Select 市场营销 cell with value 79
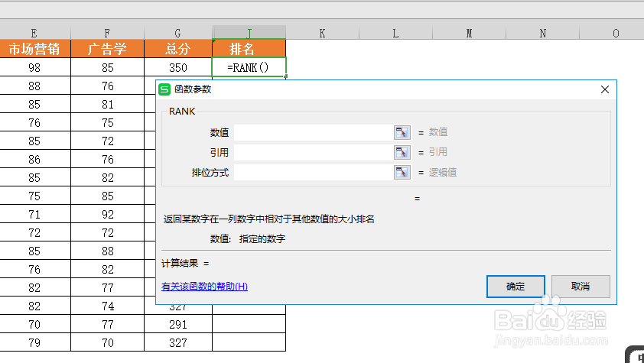The image size is (644, 363). coord(35,342)
